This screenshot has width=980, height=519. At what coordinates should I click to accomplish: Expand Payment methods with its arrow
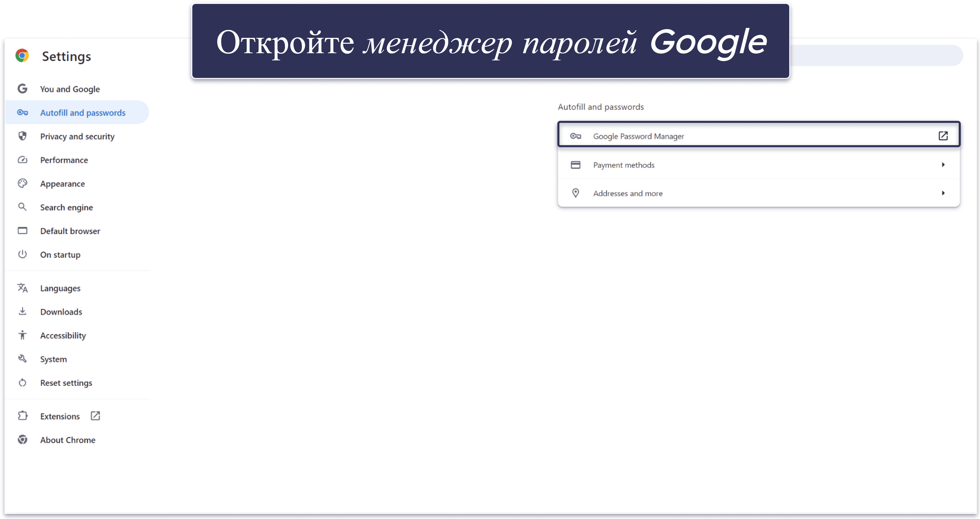(x=943, y=164)
